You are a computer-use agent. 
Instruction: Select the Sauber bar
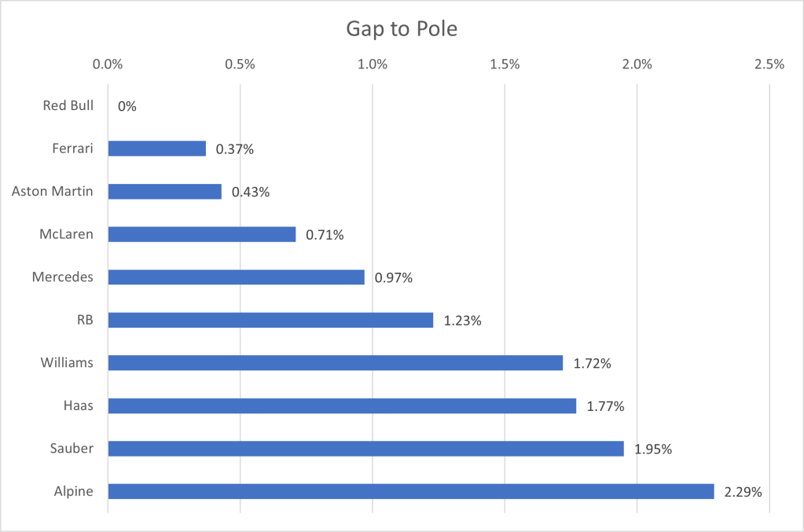(x=365, y=449)
